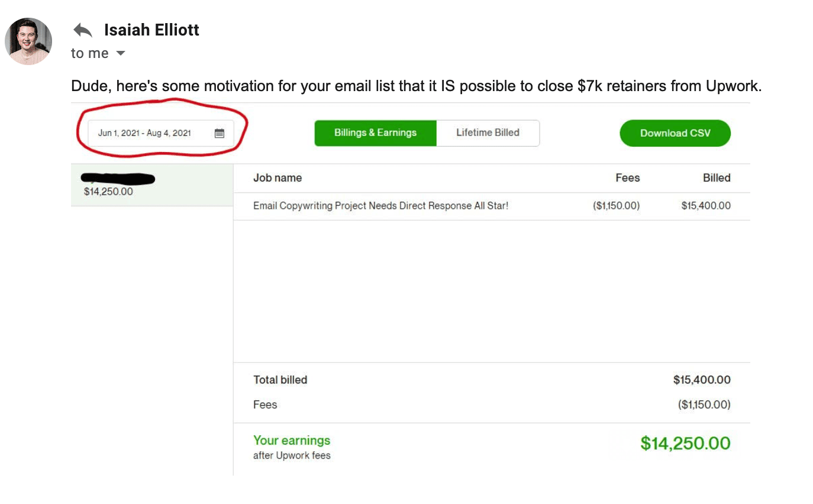Image resolution: width=813 pixels, height=504 pixels.
Task: Click the Jun 1 - Aug 4 date range field
Action: point(145,133)
